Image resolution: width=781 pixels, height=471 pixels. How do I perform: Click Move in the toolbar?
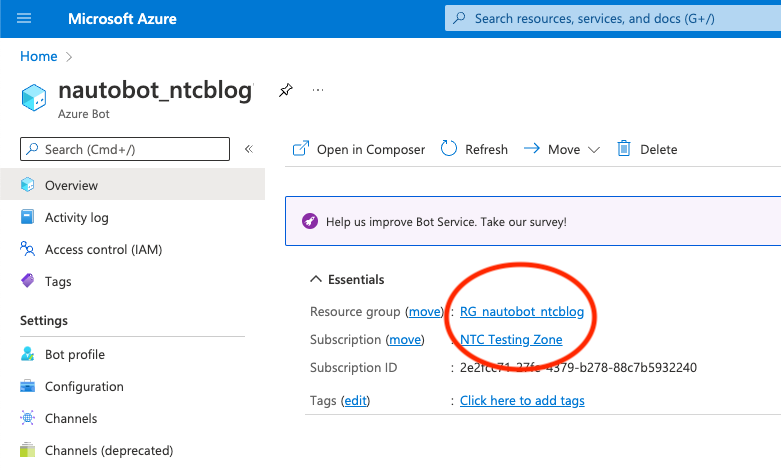coord(562,149)
